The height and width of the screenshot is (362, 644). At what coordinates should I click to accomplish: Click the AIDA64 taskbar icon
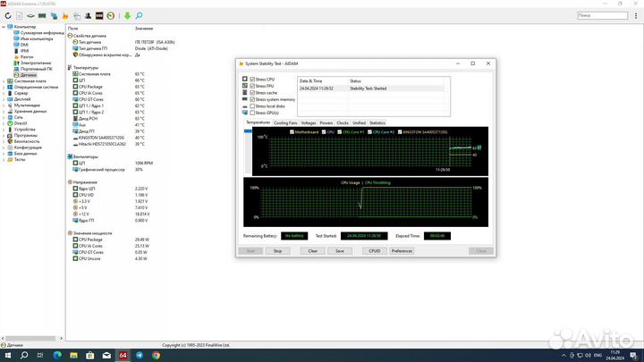tap(123, 356)
